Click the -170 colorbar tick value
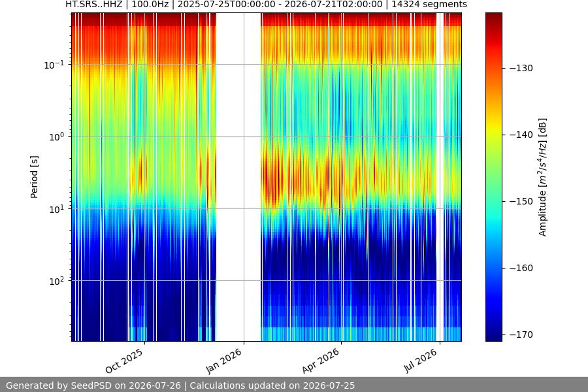Viewport: 588px width, 392px height. [521, 335]
